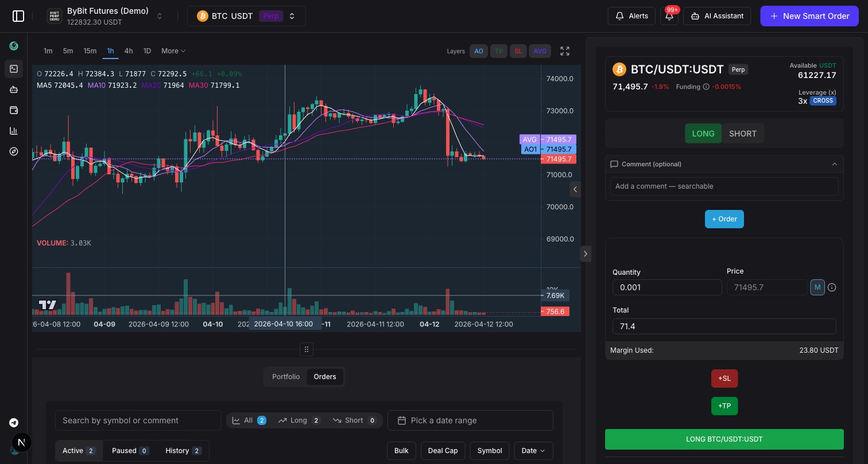The height and width of the screenshot is (464, 868).
Task: Click the ByBit Perp Demo account logo
Action: [55, 16]
